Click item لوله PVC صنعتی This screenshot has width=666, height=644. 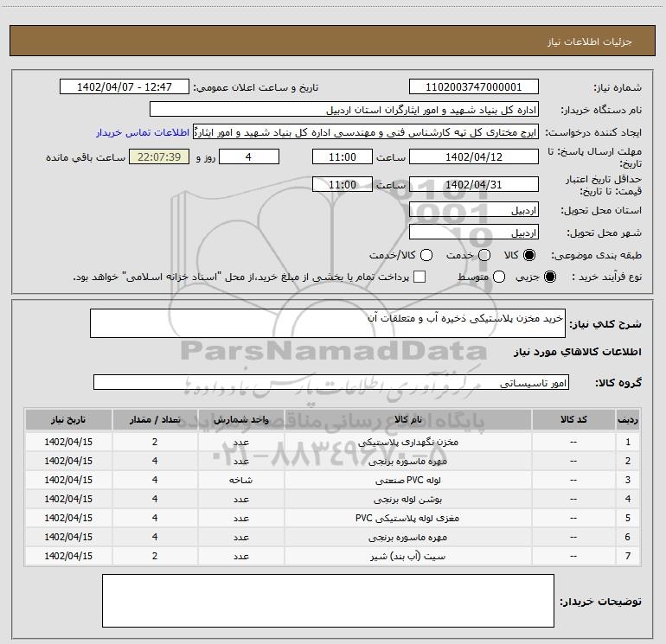click(407, 480)
